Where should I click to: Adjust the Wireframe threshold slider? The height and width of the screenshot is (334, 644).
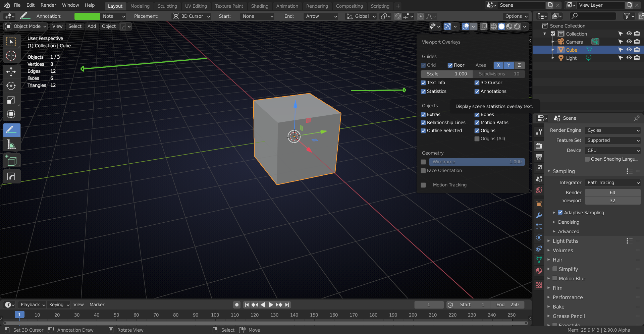click(x=477, y=162)
